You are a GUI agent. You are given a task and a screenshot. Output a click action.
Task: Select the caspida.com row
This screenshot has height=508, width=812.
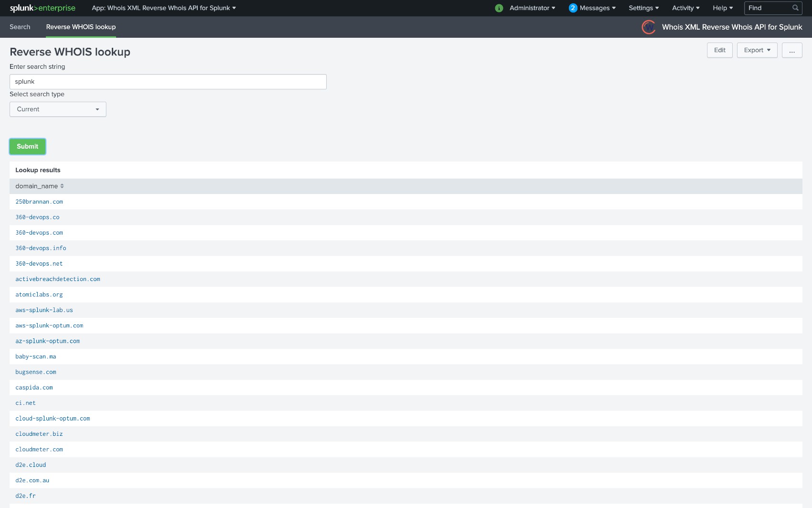pos(406,388)
